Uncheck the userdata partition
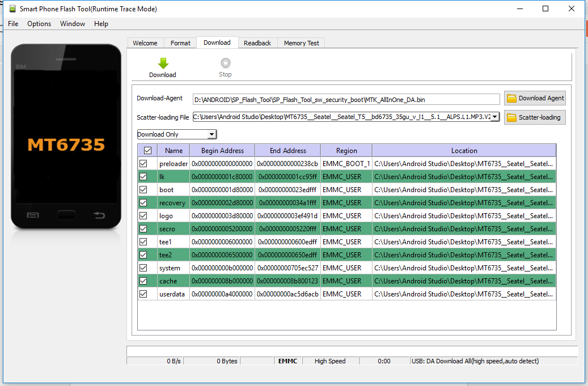 pos(142,294)
